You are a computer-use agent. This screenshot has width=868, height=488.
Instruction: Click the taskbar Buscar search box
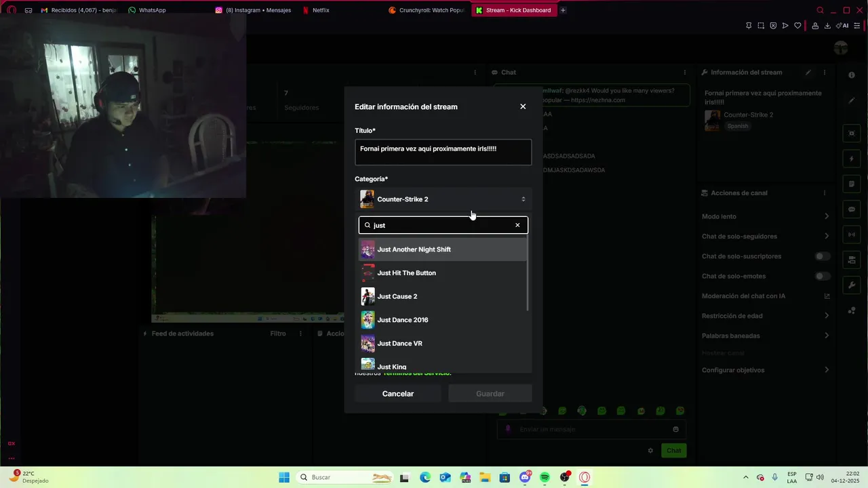coord(346,478)
